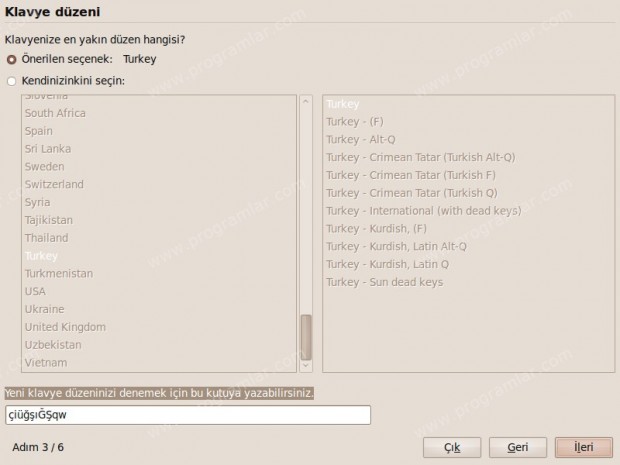Image resolution: width=620 pixels, height=465 pixels.
Task: Select the 'Turkey - (F)' layout variant
Action: click(355, 122)
